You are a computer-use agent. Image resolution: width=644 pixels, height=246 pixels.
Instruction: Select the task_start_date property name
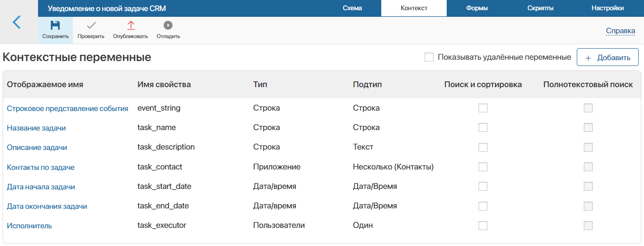click(165, 186)
